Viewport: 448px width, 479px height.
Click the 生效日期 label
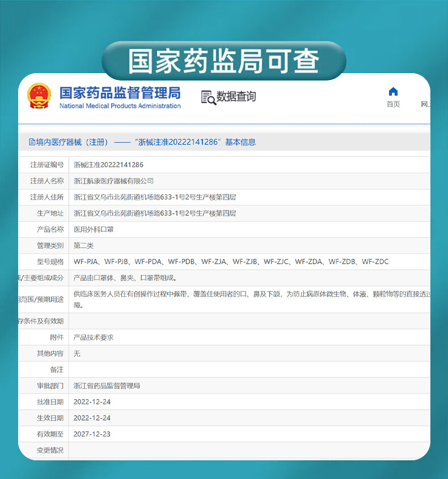point(50,418)
